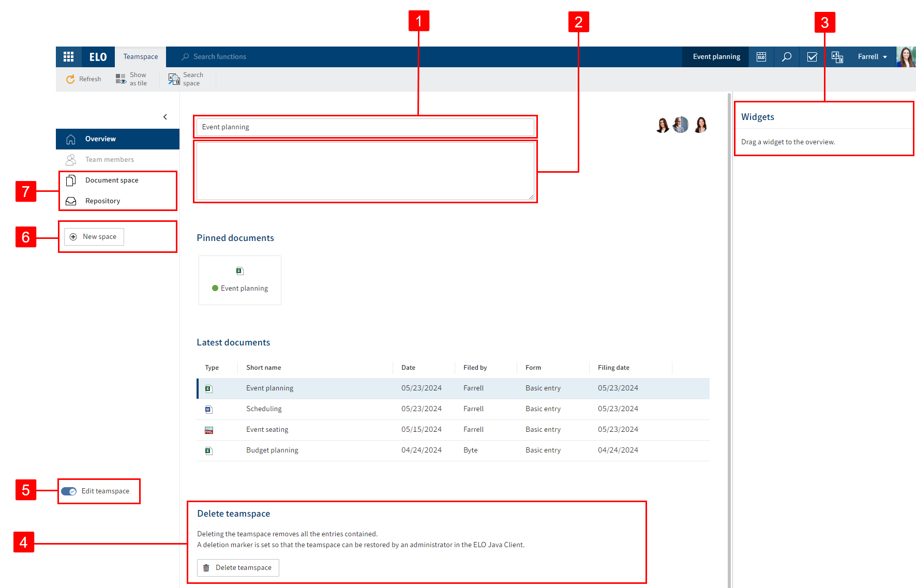Click the Excel icon of Budget planning row

[x=208, y=451]
